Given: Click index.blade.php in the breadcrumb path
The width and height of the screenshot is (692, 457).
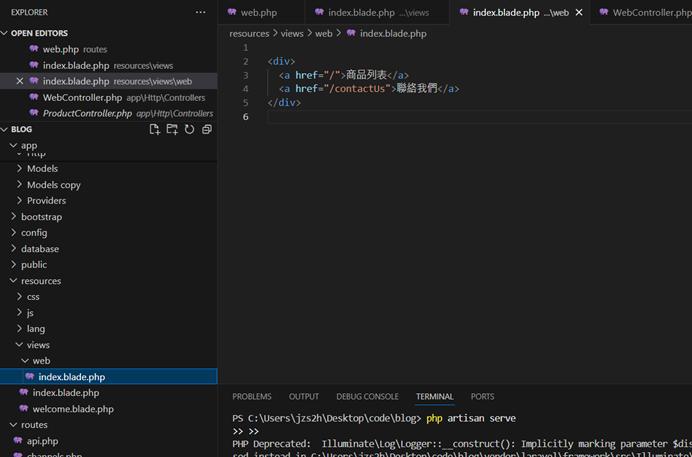Looking at the screenshot, I should pos(393,34).
